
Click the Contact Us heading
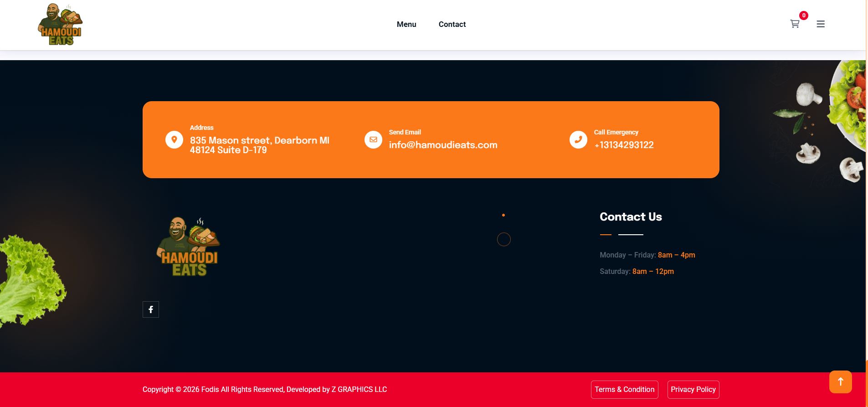pos(631,217)
